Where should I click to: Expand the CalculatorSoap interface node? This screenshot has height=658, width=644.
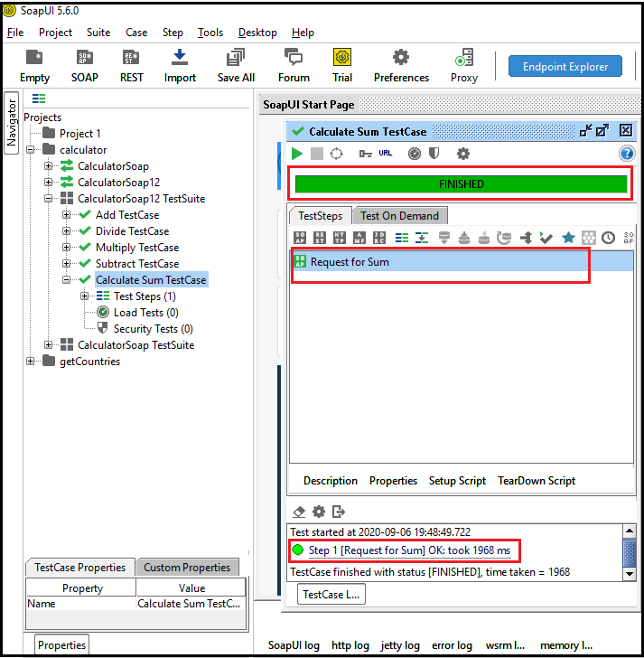coord(48,165)
